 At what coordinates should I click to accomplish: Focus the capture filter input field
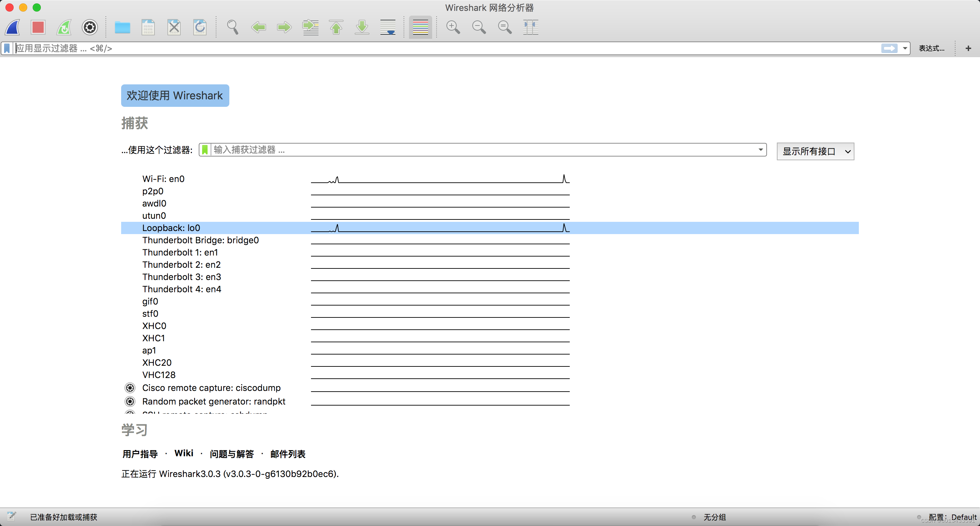pyautogui.click(x=483, y=150)
